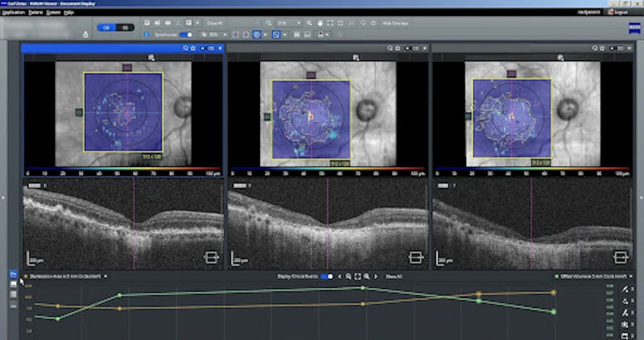Click slice navigator icon in first B-scan
Screen dimensions: 644x340
tap(211, 258)
